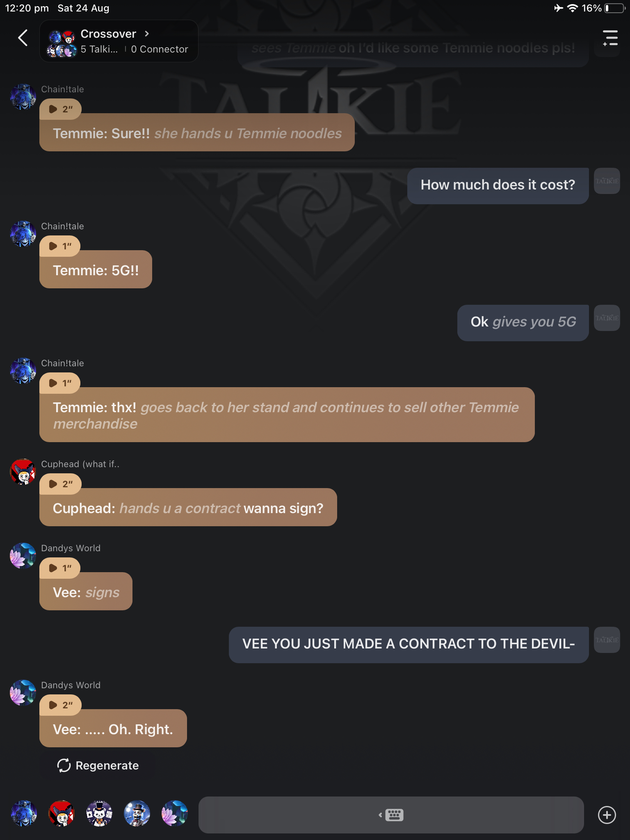This screenshot has height=840, width=630.
Task: Tap the "VEE YOU JUST MADE A CONTRACT" bubble
Action: pos(409,644)
